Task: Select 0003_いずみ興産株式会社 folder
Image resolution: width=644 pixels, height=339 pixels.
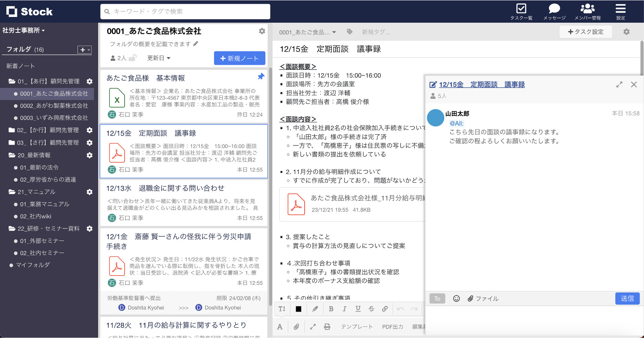Action: tap(54, 118)
